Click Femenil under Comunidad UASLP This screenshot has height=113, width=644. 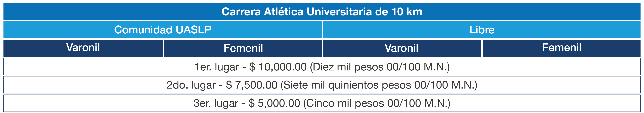[x=243, y=48]
